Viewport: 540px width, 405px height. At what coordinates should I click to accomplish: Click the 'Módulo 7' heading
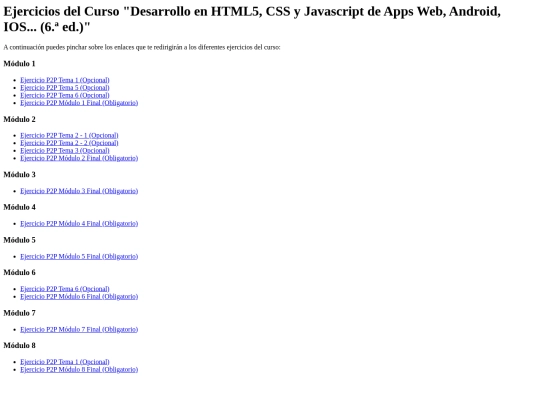(20, 313)
